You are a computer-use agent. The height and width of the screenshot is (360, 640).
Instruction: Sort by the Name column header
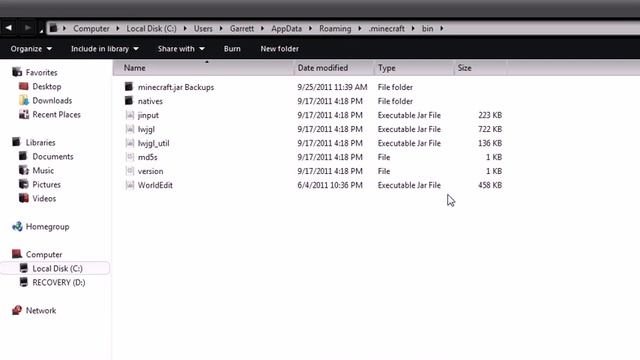(x=203, y=68)
